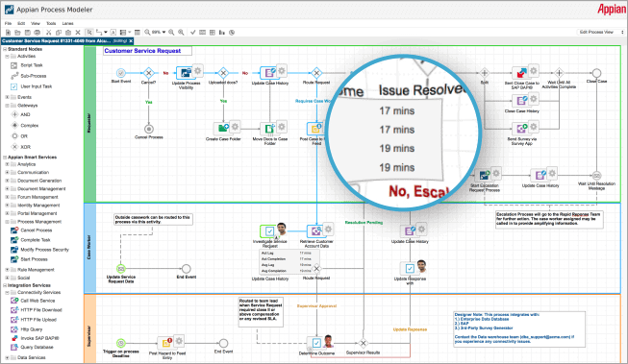Click the Delete X toolbar icon

tap(78, 33)
